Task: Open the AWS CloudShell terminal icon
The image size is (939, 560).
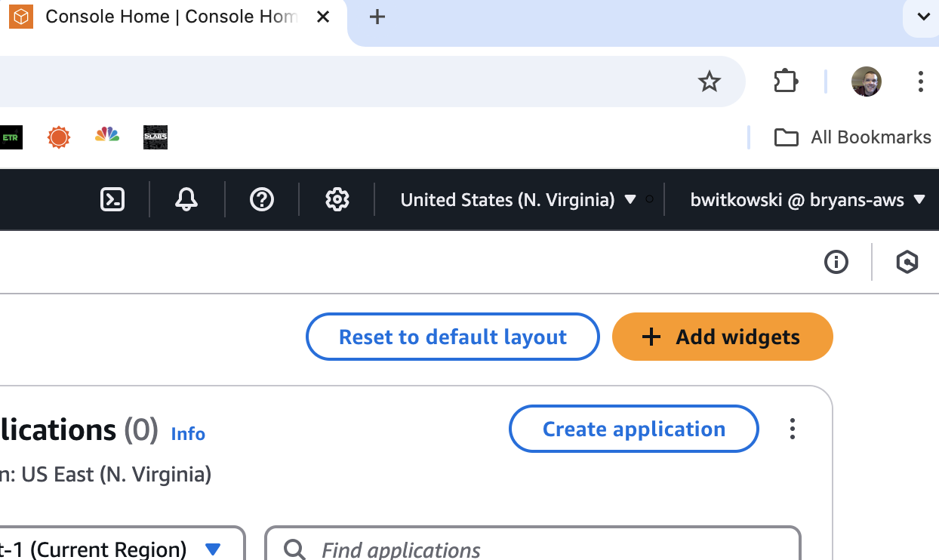Action: point(112,199)
